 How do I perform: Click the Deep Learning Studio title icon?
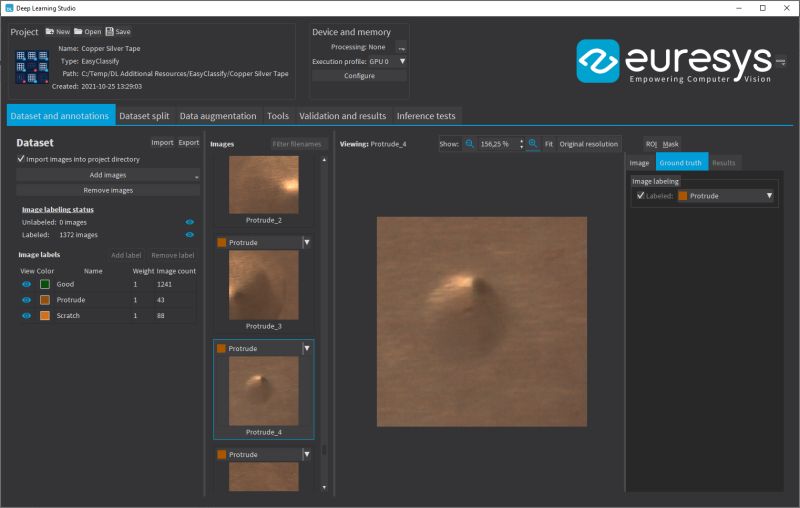(9, 8)
